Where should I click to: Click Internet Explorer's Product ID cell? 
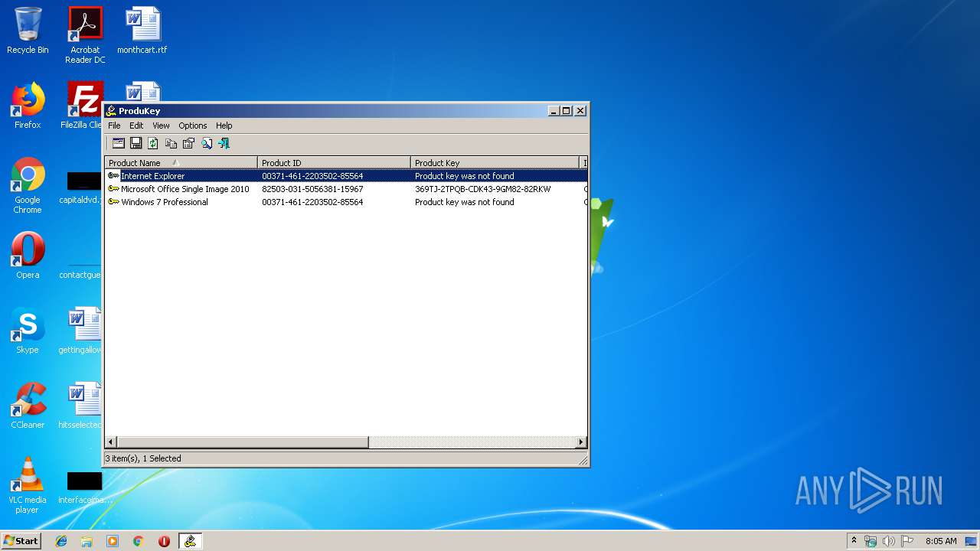(x=312, y=176)
